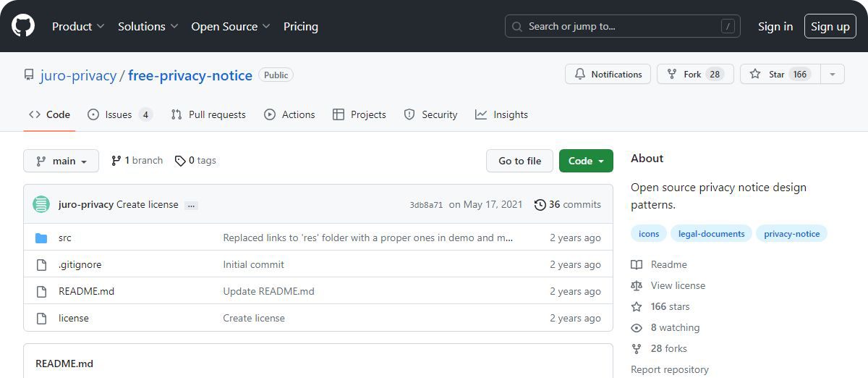This screenshot has width=868, height=378.
Task: Open the Replaced links to 'res' folder commit
Action: pos(368,238)
